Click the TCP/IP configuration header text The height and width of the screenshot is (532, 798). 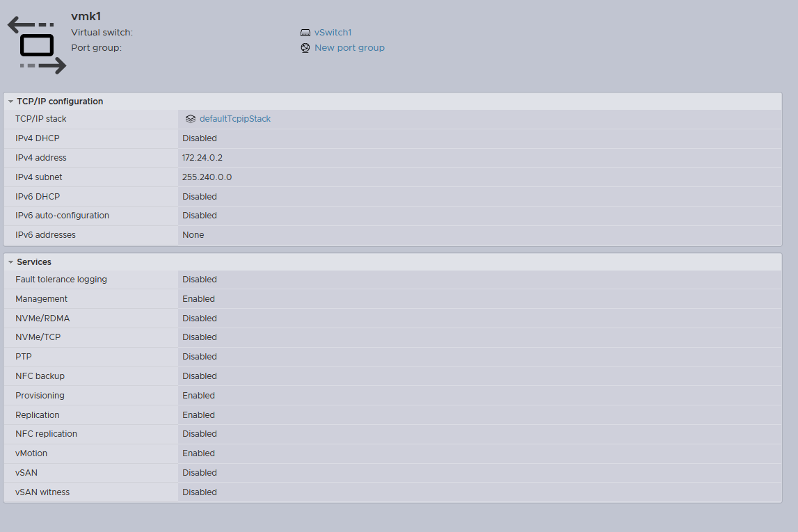60,102
